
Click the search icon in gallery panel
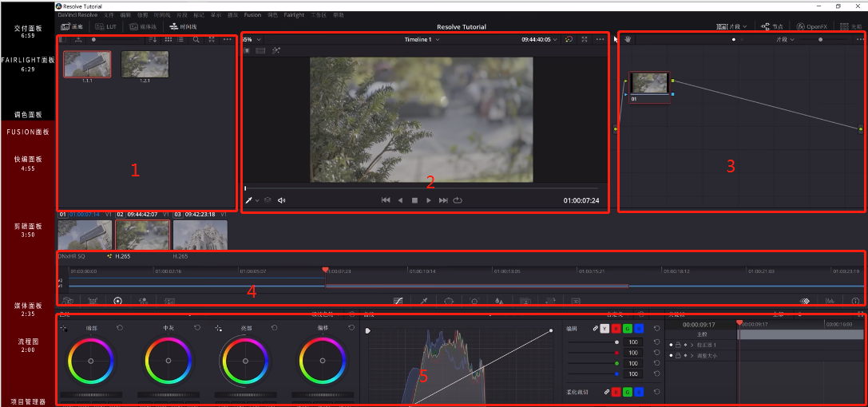(196, 40)
